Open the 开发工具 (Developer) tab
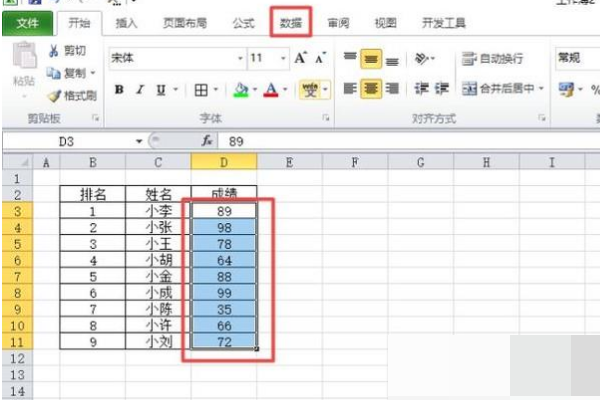This screenshot has height=400, width=600. [x=443, y=23]
